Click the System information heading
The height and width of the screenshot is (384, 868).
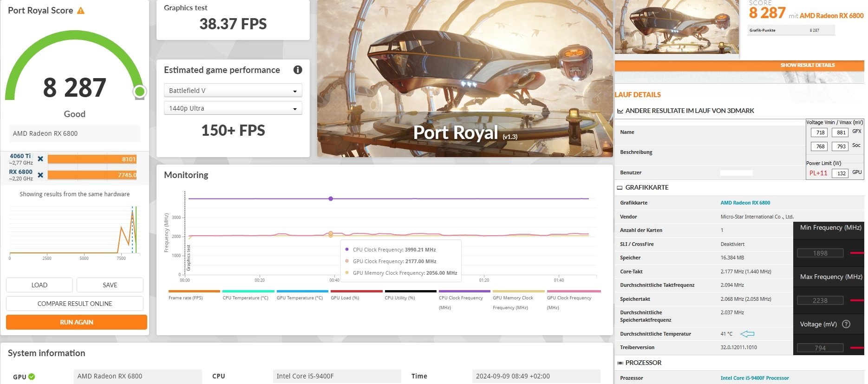pyautogui.click(x=46, y=353)
